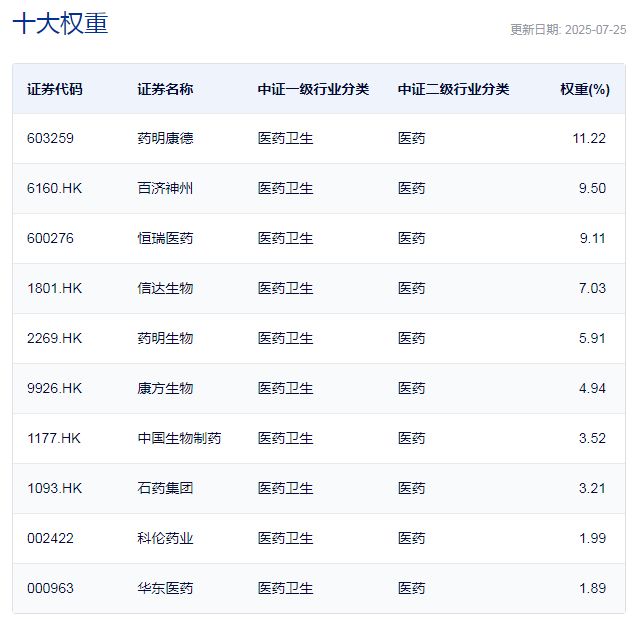This screenshot has height=619, width=633.
Task: Open stock code 603259
Action: 50,138
